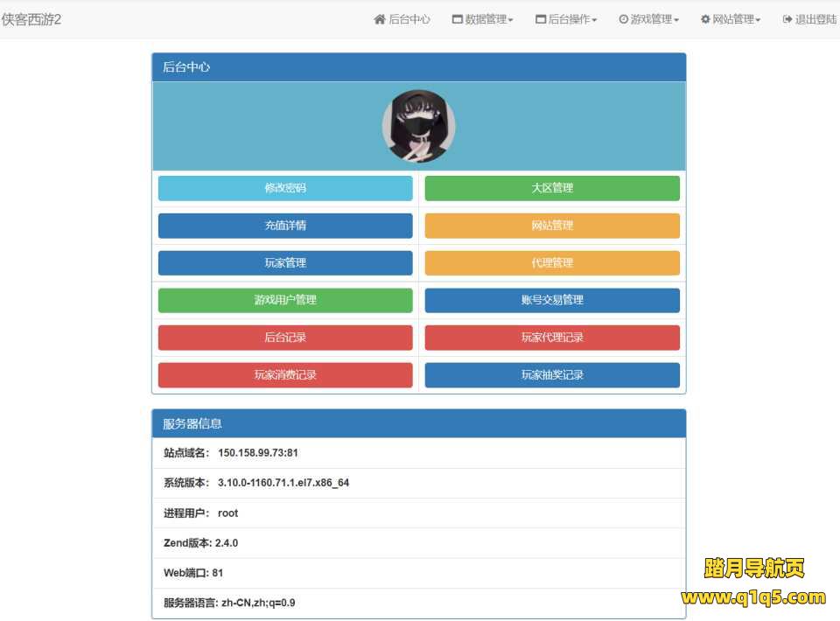The height and width of the screenshot is (621, 840).
Task: Click the home icon beside 后台中心
Action: point(380,18)
